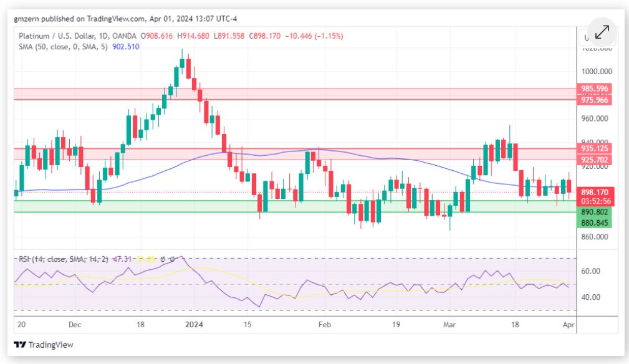Click the 1000.000 level on price scale

click(x=595, y=72)
